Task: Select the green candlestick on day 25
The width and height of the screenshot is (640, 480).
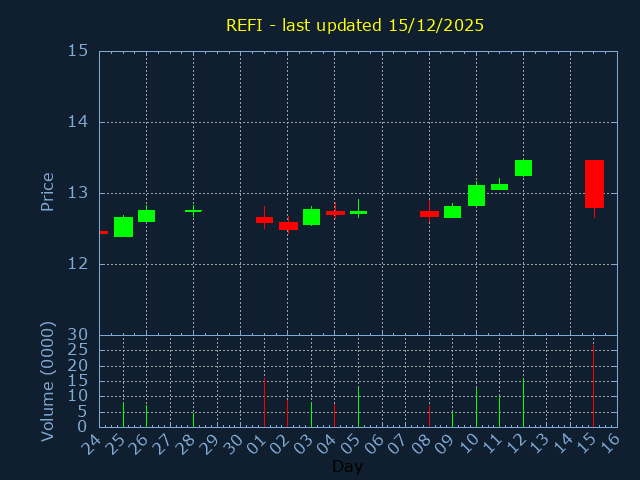Action: click(123, 227)
